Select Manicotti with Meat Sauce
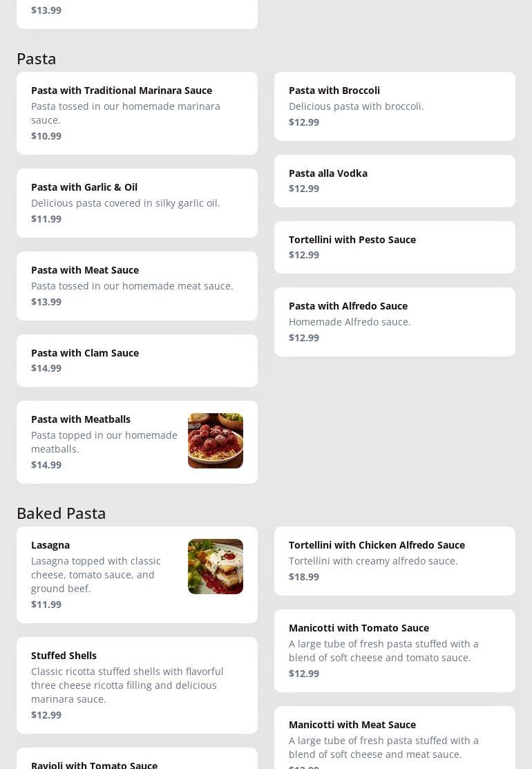The height and width of the screenshot is (769, 532). [x=395, y=738]
